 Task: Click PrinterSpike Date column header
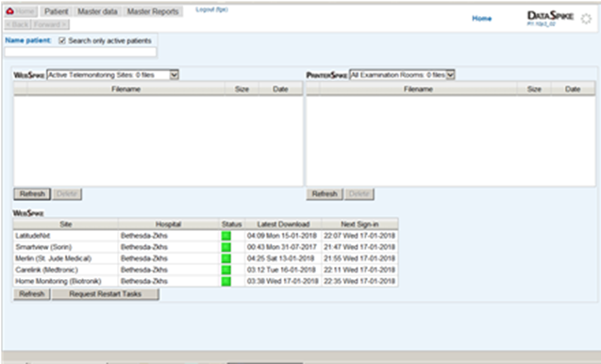click(x=573, y=90)
